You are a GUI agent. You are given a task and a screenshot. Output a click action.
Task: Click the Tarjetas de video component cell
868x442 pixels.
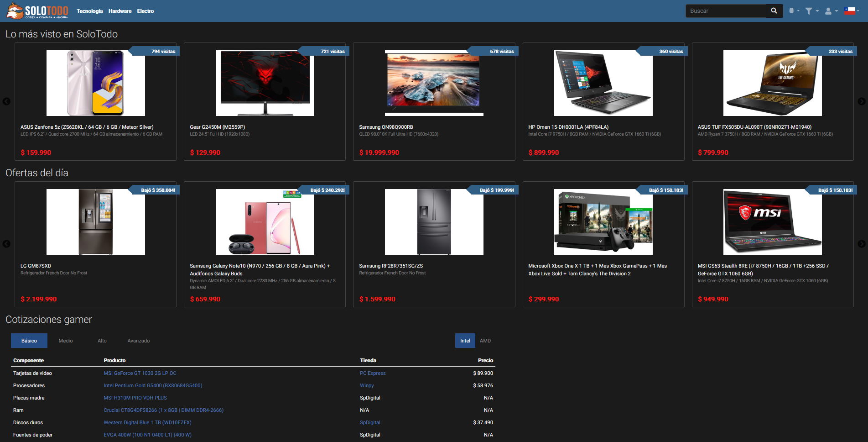32,373
